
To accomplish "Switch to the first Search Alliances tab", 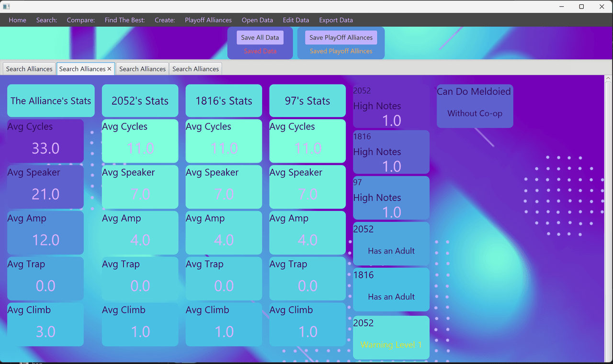I will pyautogui.click(x=29, y=69).
